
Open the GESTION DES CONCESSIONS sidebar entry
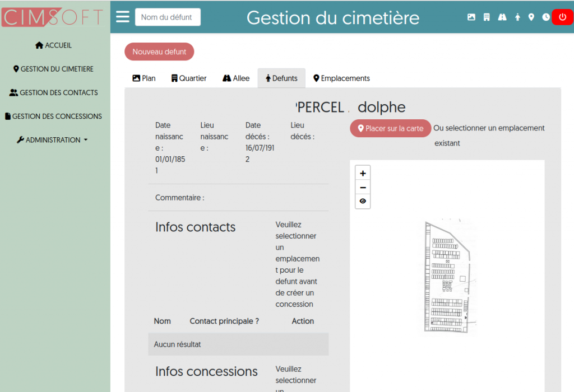pyautogui.click(x=53, y=116)
